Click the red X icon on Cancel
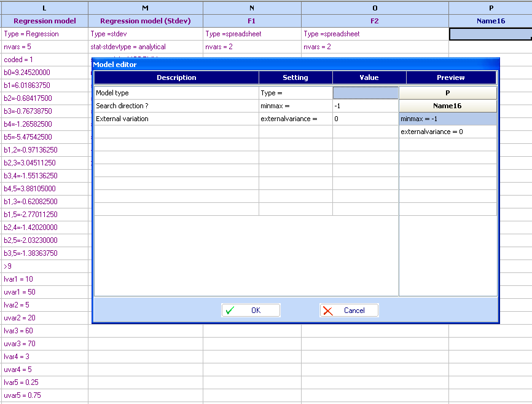Screen dimensions: 532x404 (x=328, y=311)
